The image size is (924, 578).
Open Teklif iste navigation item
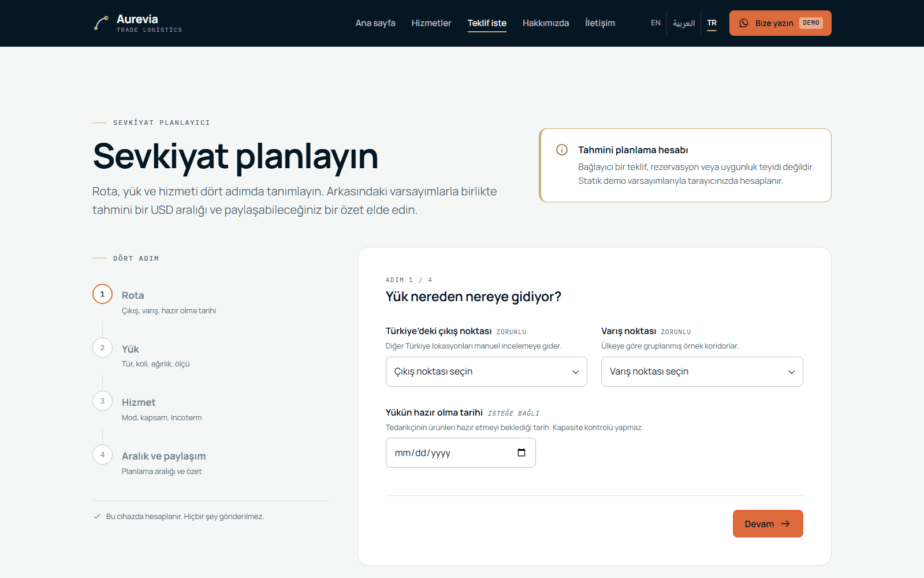tap(487, 23)
